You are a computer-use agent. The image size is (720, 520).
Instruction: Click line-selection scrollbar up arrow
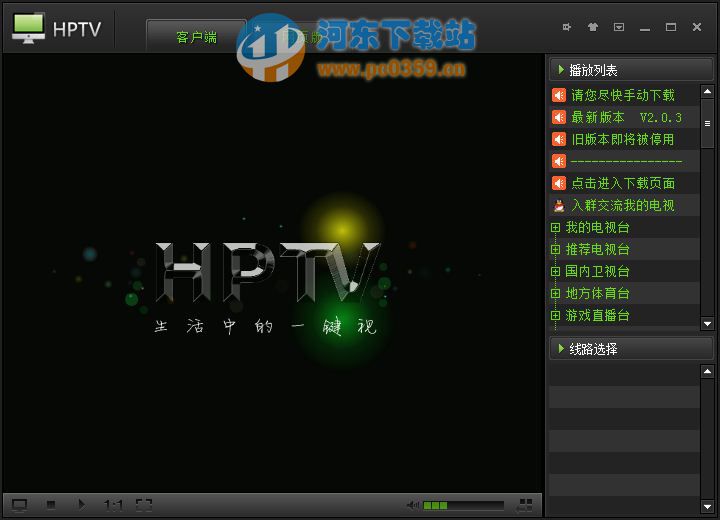707,371
